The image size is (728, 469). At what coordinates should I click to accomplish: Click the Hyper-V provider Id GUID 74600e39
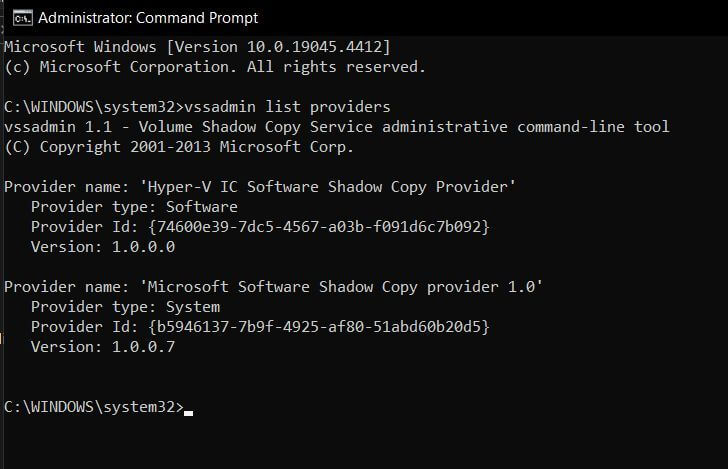click(319, 227)
